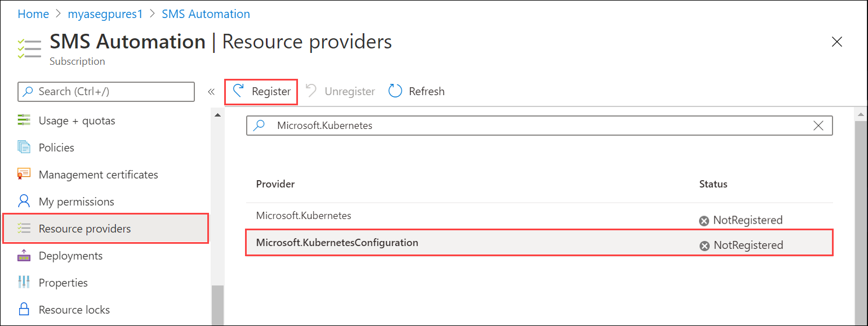Click the Properties icon in sidebar
Image resolution: width=868 pixels, height=326 pixels.
click(24, 283)
